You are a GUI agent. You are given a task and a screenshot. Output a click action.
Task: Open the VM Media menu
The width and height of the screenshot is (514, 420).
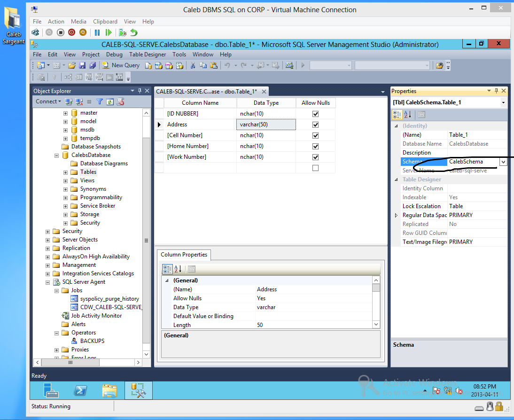pyautogui.click(x=78, y=21)
